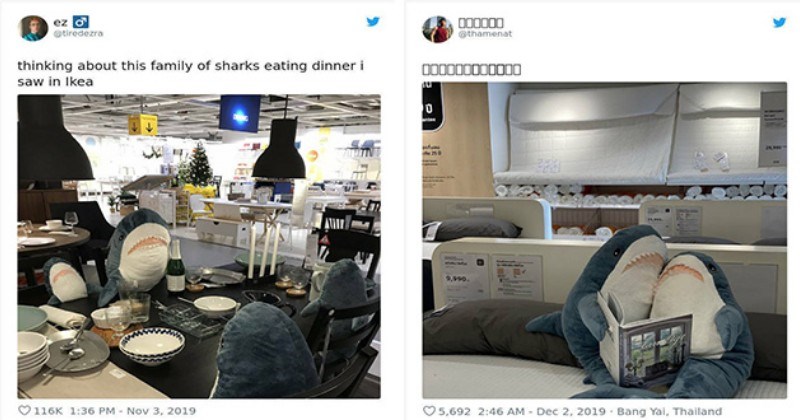Open ez's profile picture avatar
The image size is (800, 420).
pyautogui.click(x=33, y=28)
